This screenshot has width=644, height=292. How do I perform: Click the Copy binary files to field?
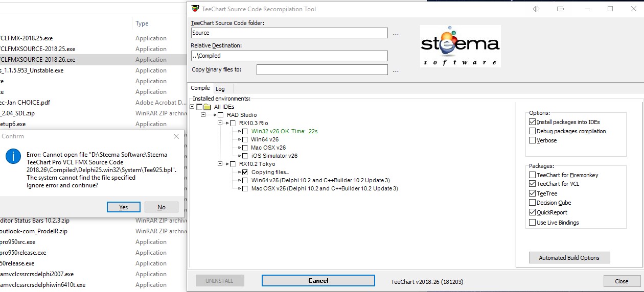point(322,69)
